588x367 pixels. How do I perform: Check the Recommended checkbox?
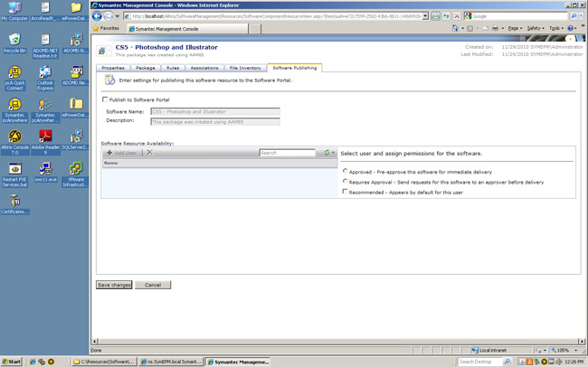[x=345, y=192]
